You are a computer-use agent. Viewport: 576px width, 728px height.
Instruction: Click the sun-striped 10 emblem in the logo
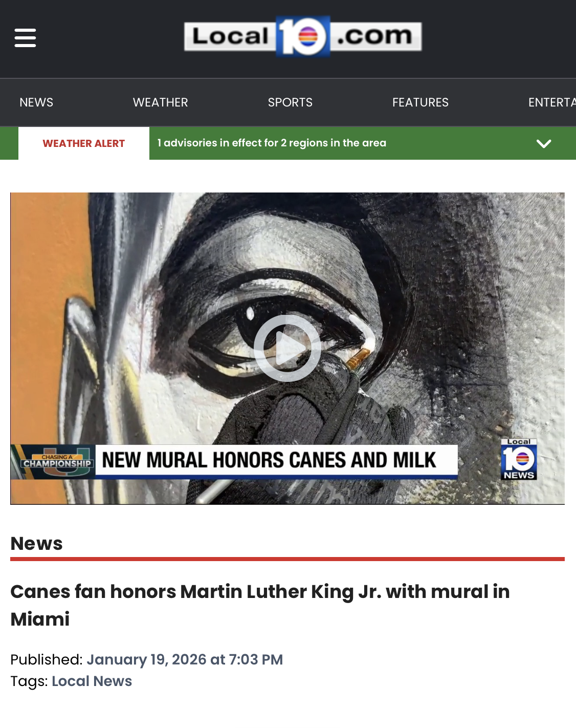pyautogui.click(x=303, y=36)
